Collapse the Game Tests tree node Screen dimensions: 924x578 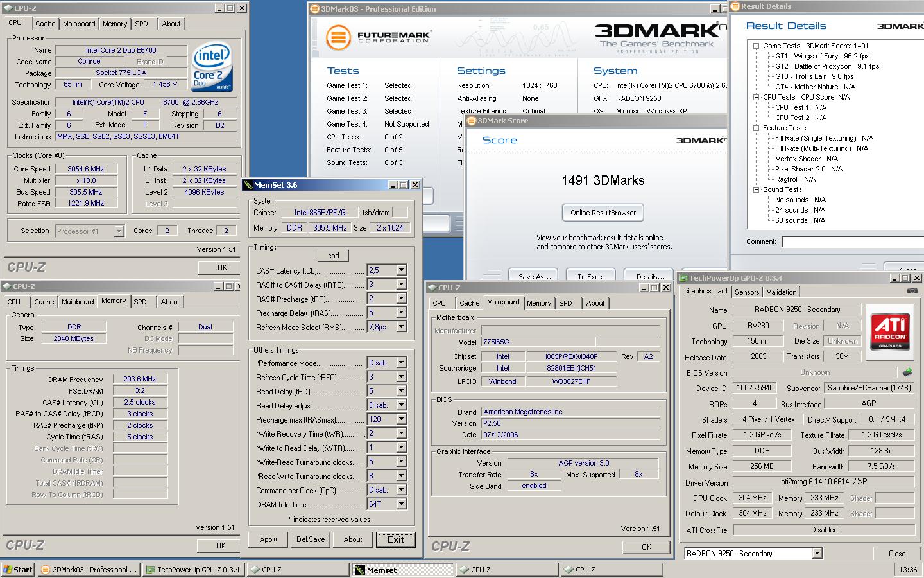point(757,46)
